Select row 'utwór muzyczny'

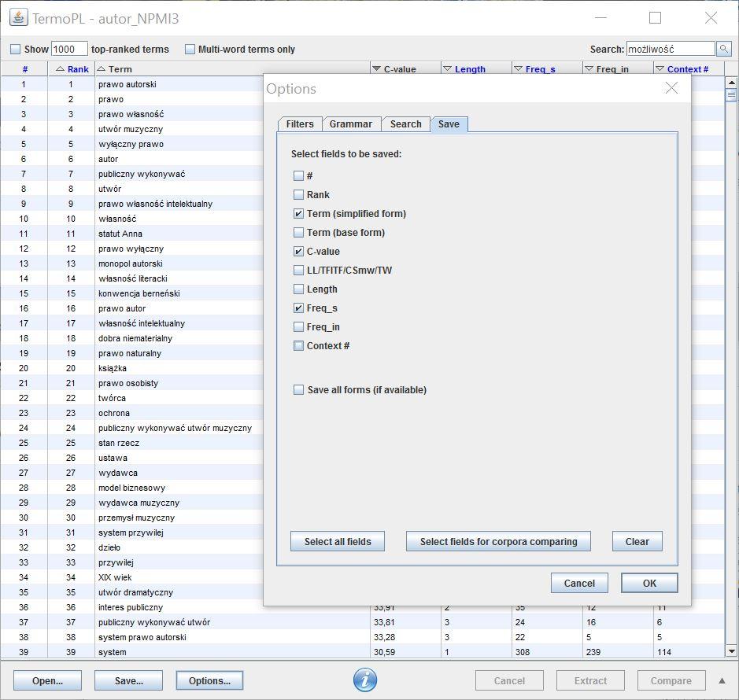point(132,129)
